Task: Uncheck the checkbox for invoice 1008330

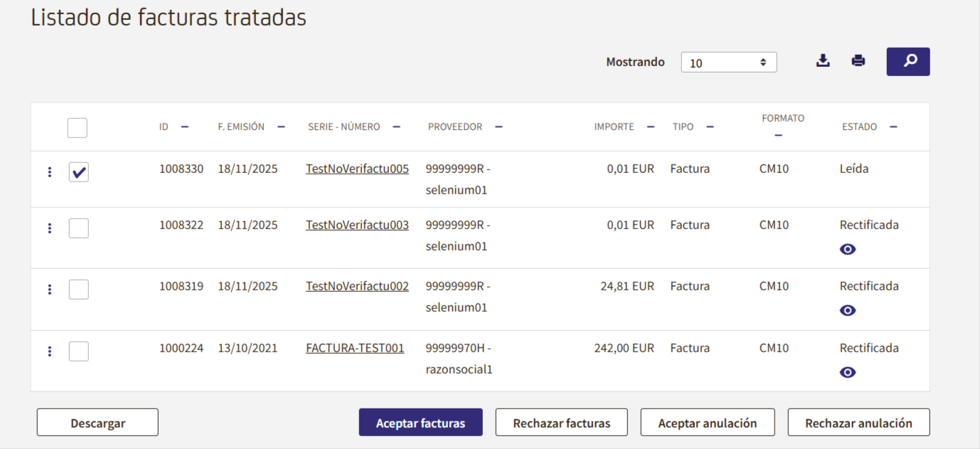Action: point(79,172)
